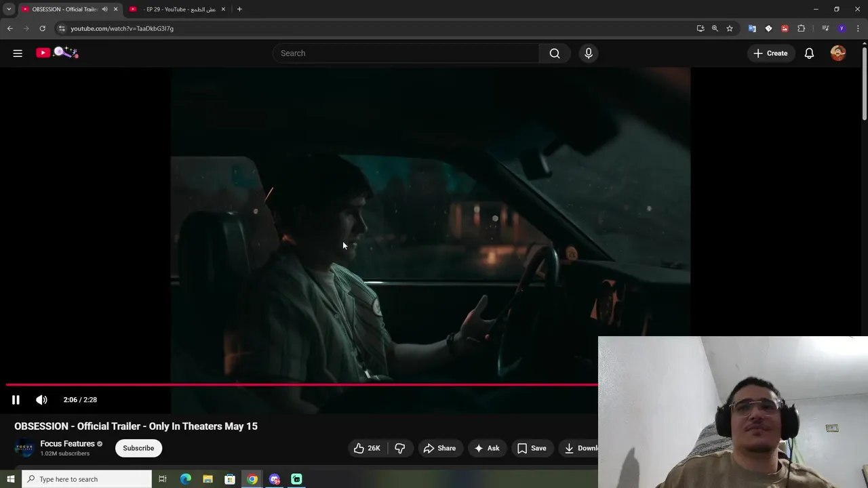Viewport: 868px width, 488px height.
Task: Click the 2:06 / 2:28 time display
Action: (x=80, y=400)
